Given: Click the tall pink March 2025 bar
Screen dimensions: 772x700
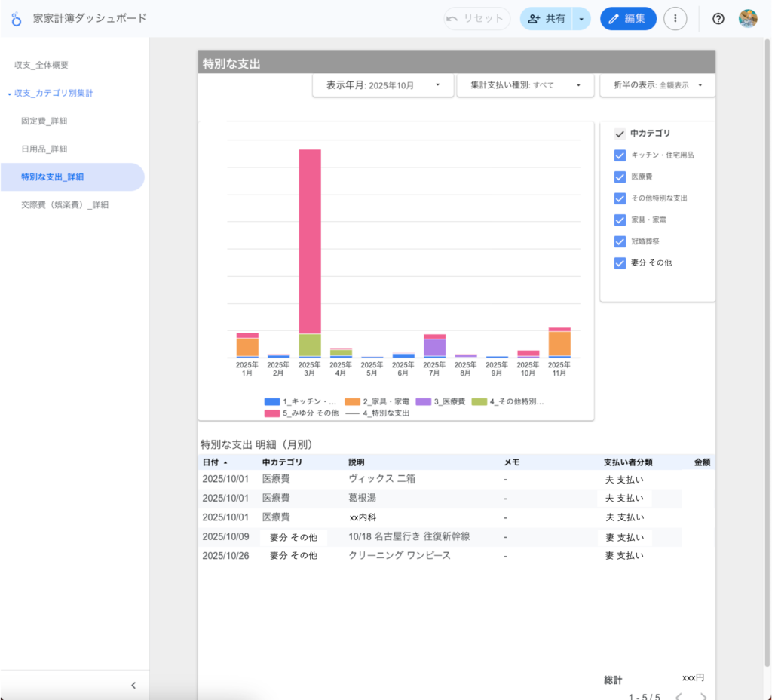Looking at the screenshot, I should [x=310, y=241].
